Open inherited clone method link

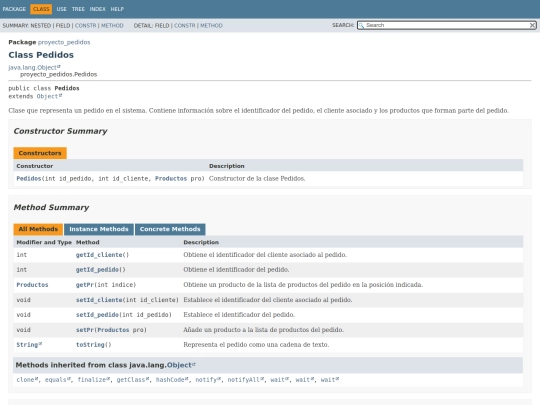(x=27, y=380)
